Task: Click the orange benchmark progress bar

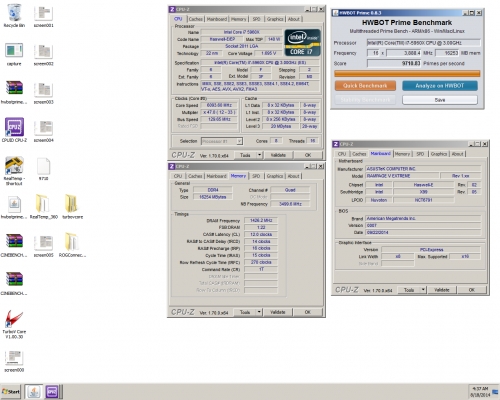Action: coord(407,74)
